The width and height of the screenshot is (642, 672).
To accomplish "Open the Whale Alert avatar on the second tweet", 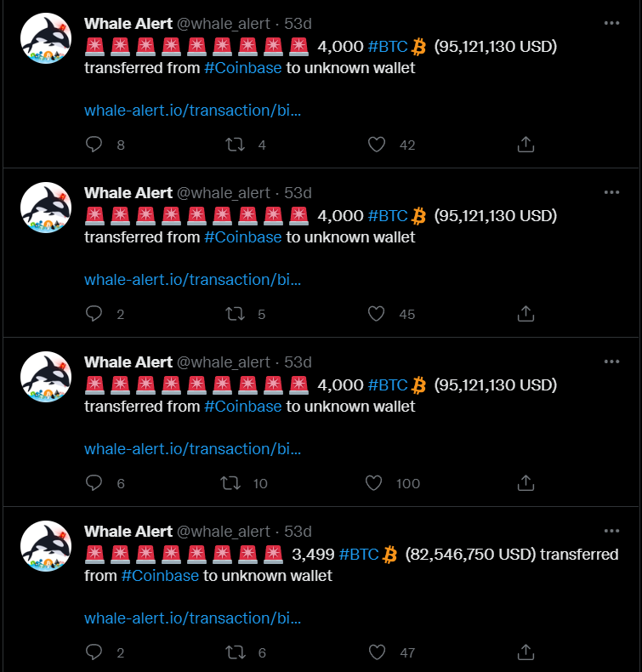I will (x=46, y=208).
